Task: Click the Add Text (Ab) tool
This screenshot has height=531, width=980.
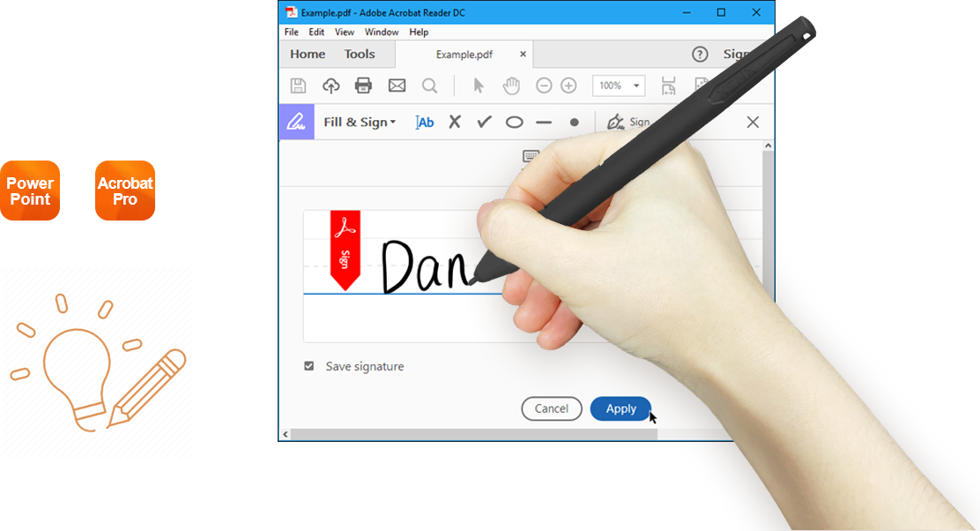Action: (425, 123)
